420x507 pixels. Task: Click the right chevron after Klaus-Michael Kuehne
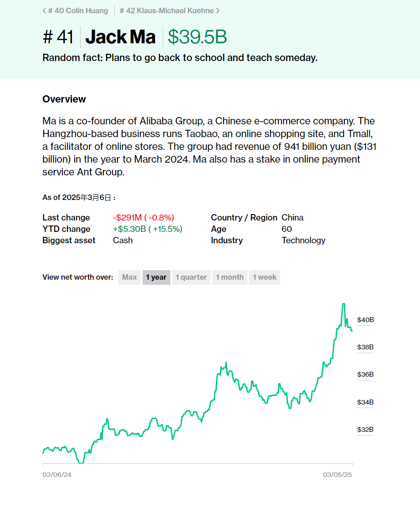tap(218, 10)
